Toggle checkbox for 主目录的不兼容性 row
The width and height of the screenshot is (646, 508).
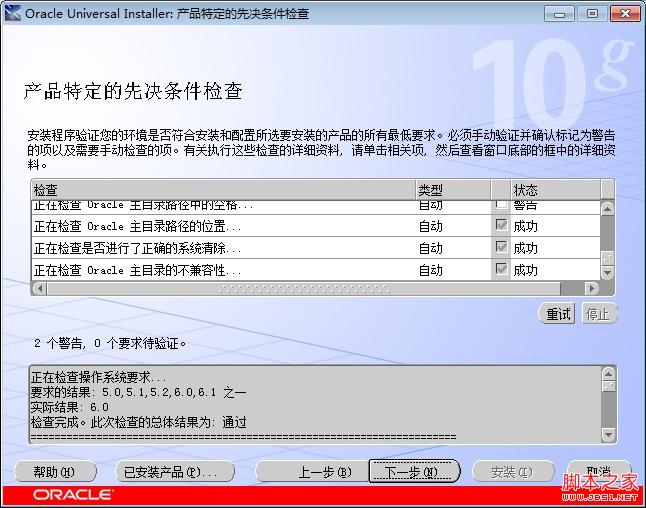point(501,269)
